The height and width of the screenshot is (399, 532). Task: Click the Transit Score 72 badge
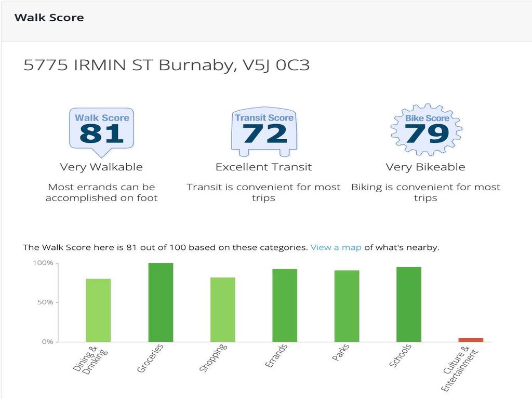(x=264, y=130)
